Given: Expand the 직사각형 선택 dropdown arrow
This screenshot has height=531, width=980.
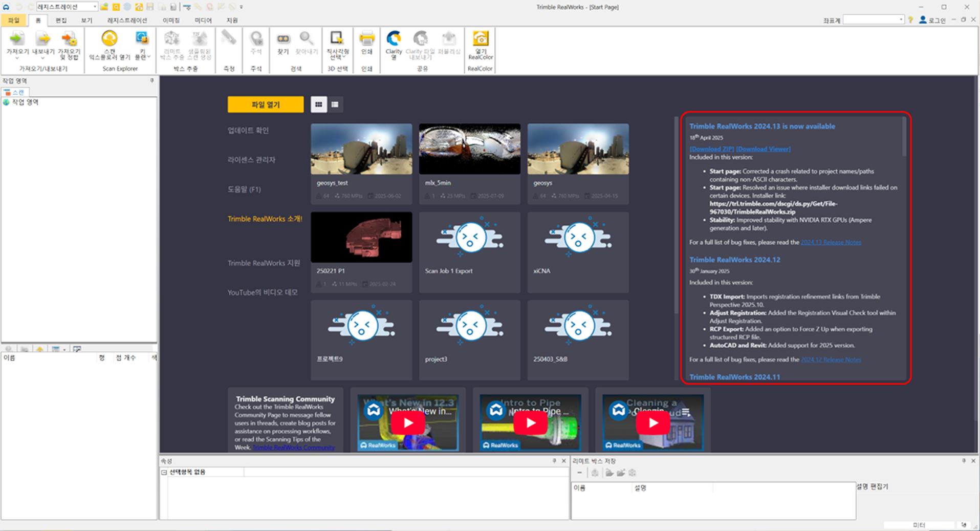Looking at the screenshot, I should click(x=345, y=57).
